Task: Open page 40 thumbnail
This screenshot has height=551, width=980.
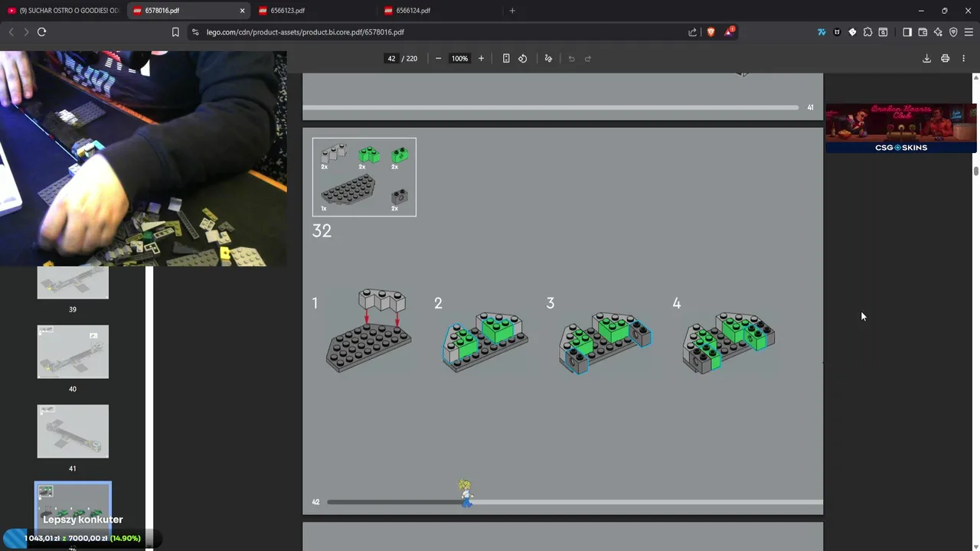Action: (x=73, y=352)
